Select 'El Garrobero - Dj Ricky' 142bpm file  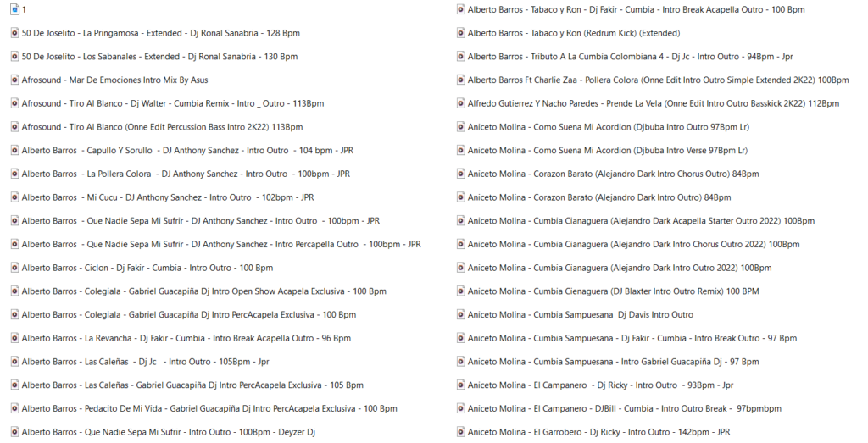599,432
